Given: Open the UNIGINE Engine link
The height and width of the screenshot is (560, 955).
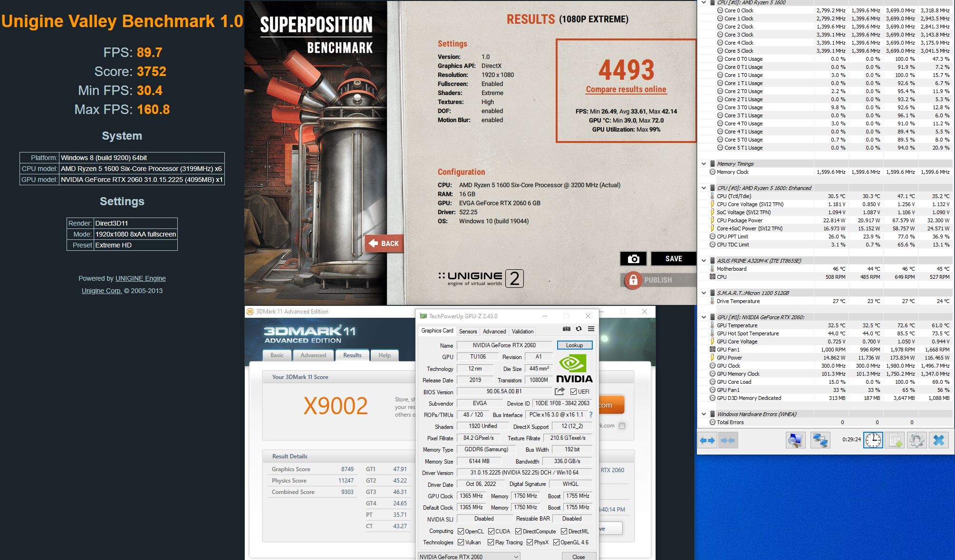Looking at the screenshot, I should coord(141,278).
